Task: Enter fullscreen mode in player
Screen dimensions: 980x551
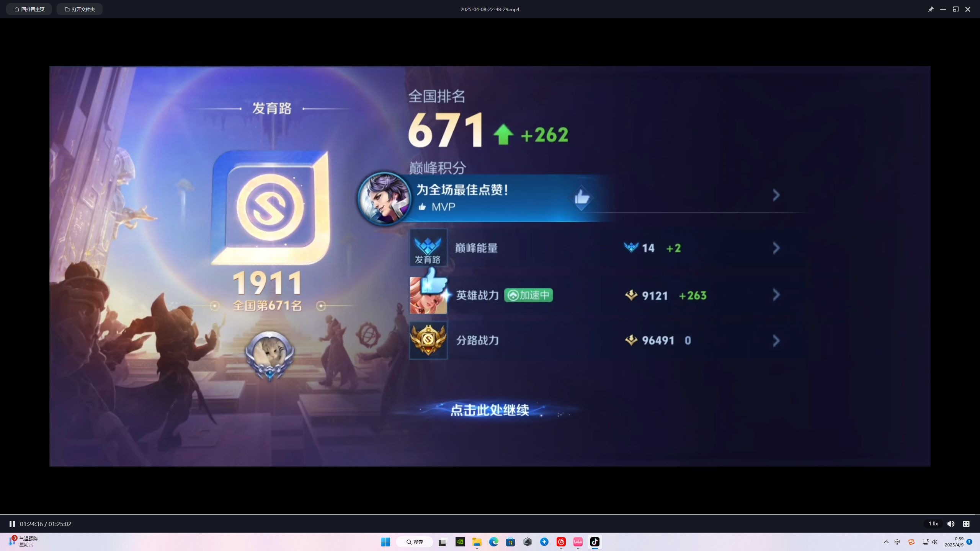Action: click(966, 524)
